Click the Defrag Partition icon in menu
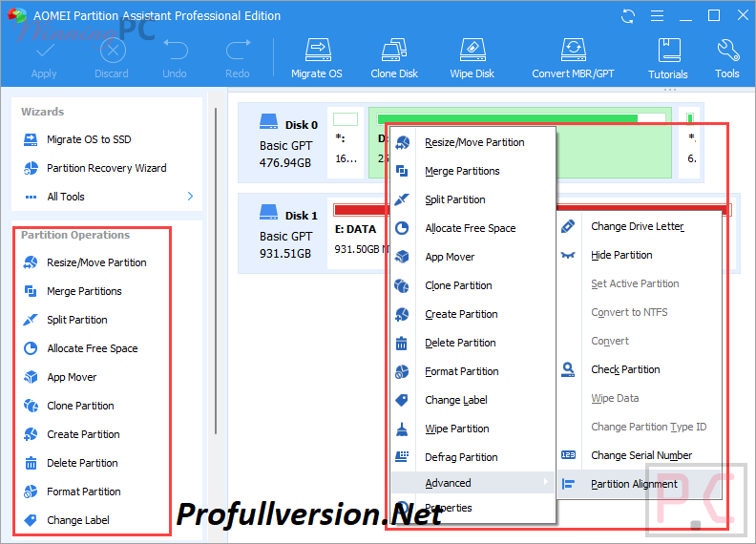 (402, 456)
